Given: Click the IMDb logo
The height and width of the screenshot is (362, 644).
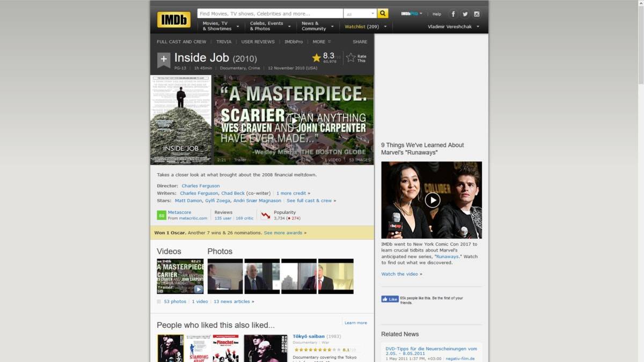Looking at the screenshot, I should 173,20.
